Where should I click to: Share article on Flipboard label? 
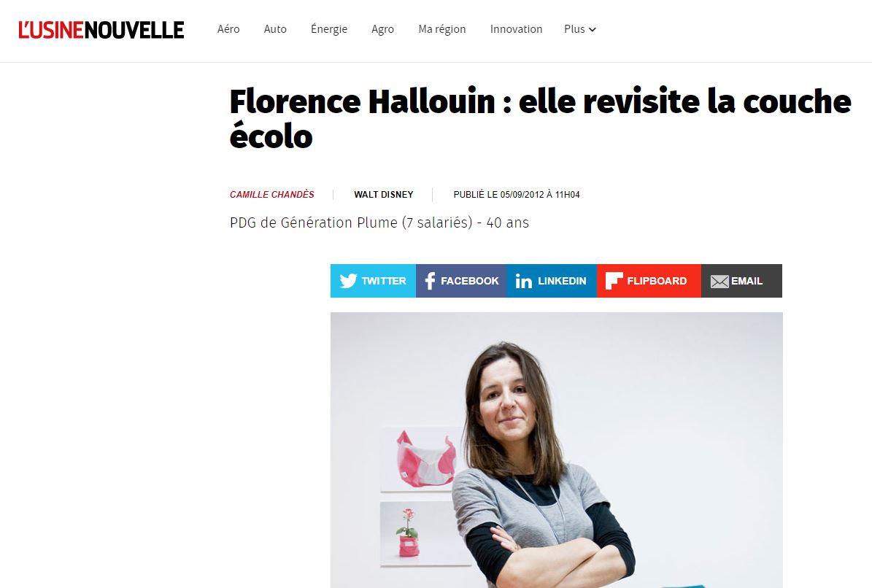point(657,281)
